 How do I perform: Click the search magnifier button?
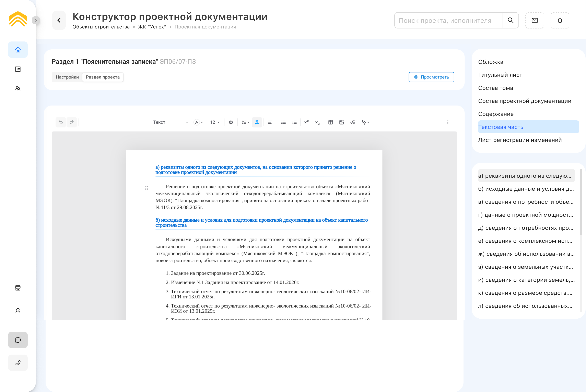click(x=511, y=20)
